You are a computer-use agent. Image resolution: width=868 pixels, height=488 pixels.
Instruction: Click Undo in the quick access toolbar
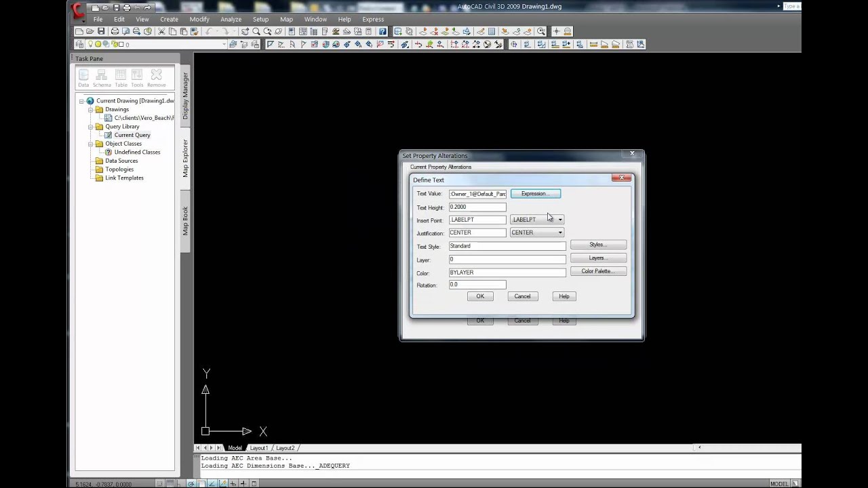[136, 7]
